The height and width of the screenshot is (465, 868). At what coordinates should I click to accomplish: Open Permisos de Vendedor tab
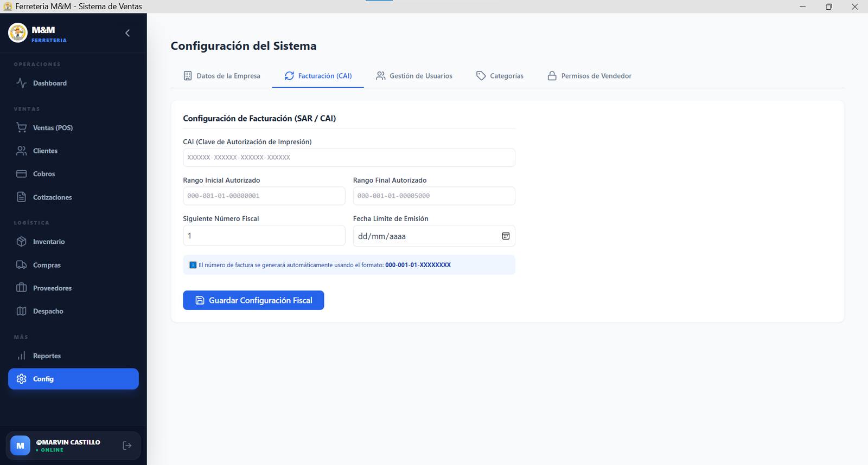coord(590,76)
